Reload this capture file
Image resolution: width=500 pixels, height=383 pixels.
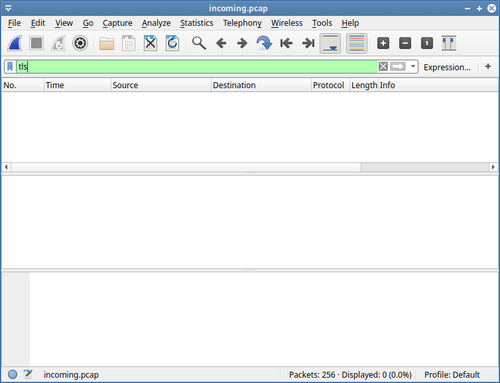(172, 43)
